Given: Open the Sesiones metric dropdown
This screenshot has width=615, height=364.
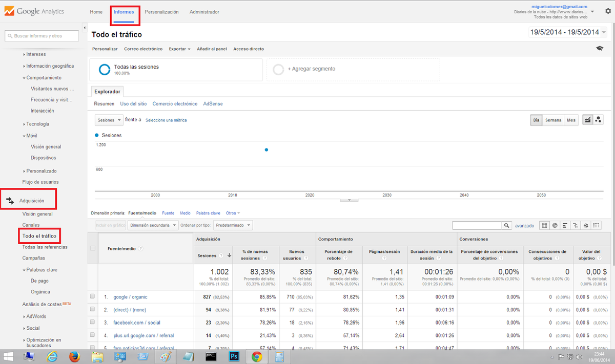Looking at the screenshot, I should (109, 120).
